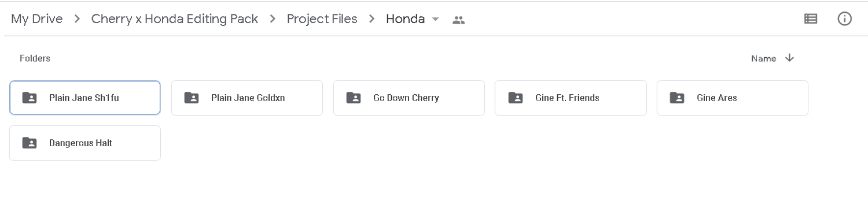Open the view details info icon
The width and height of the screenshot is (868, 219).
click(x=844, y=19)
